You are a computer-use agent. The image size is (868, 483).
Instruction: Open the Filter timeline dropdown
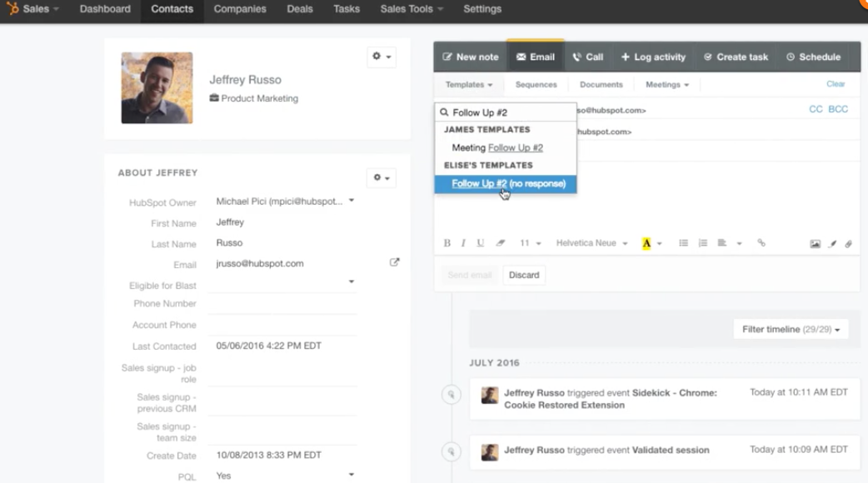(x=791, y=329)
